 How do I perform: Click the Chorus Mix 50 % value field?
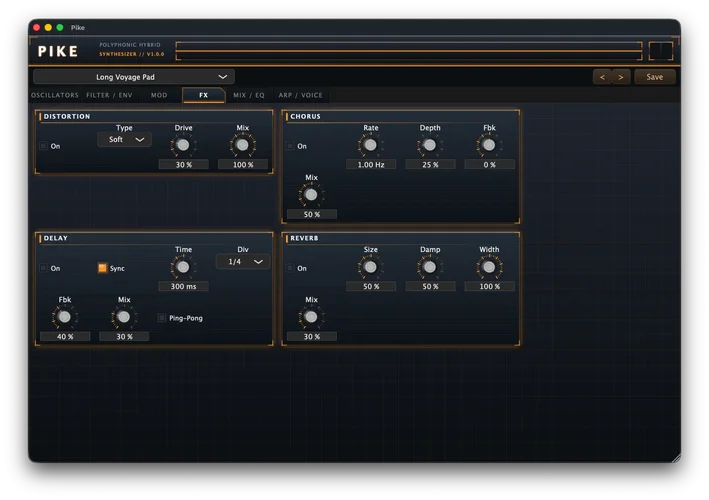[x=312, y=214]
